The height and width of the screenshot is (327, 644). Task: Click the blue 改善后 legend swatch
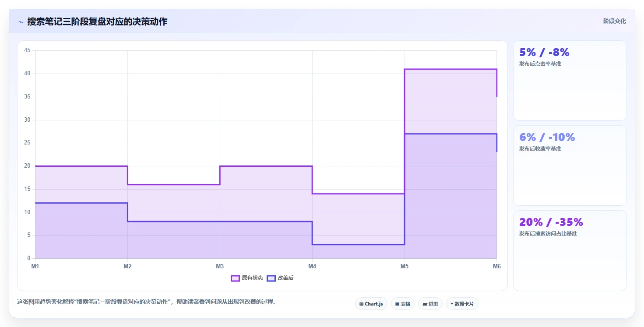pyautogui.click(x=271, y=278)
